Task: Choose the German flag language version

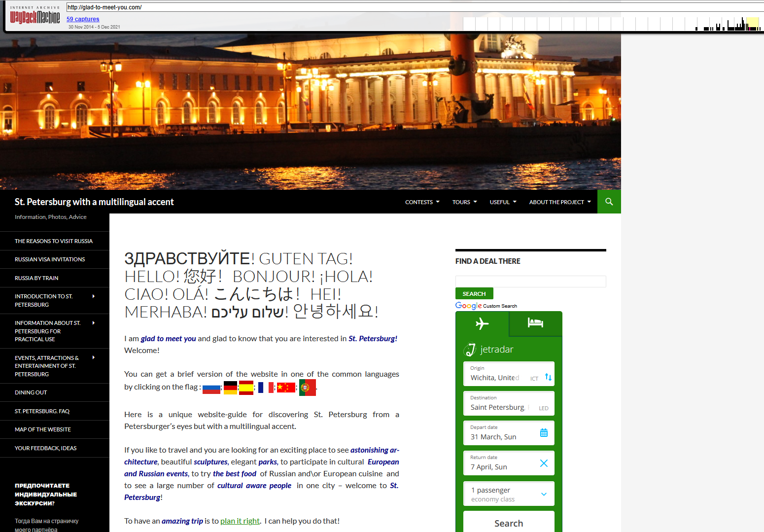Action: [230, 388]
